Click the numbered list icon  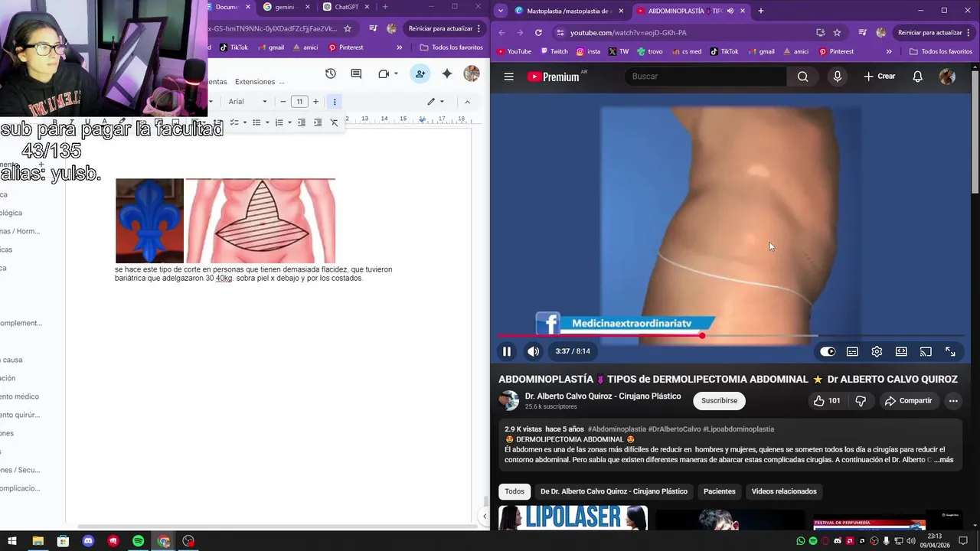click(279, 122)
